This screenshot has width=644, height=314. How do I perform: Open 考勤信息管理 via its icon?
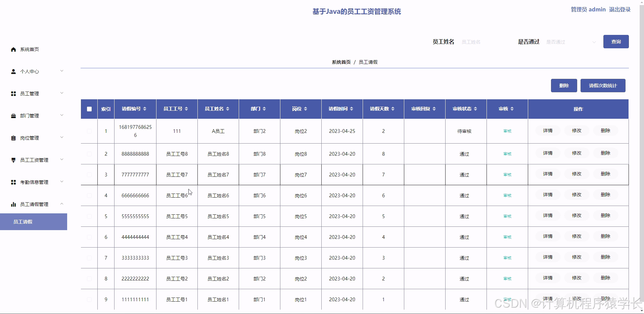point(13,182)
